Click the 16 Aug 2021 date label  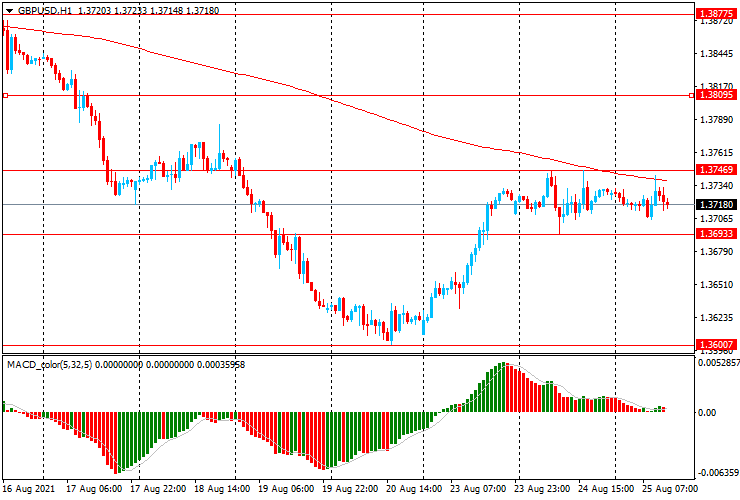coord(29,488)
